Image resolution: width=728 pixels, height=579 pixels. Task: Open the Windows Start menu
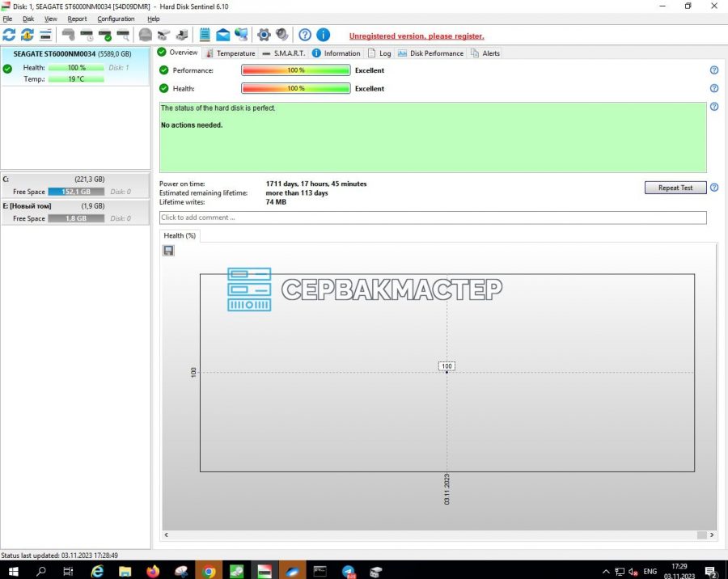tap(13, 571)
